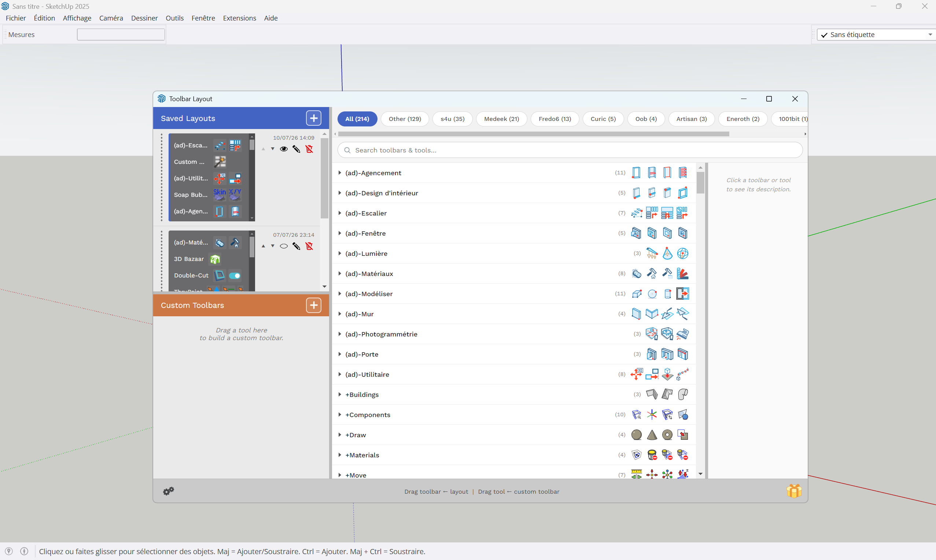Select the Eneroth (2) filter tab
Screen dimensions: 936x560
(x=742, y=119)
